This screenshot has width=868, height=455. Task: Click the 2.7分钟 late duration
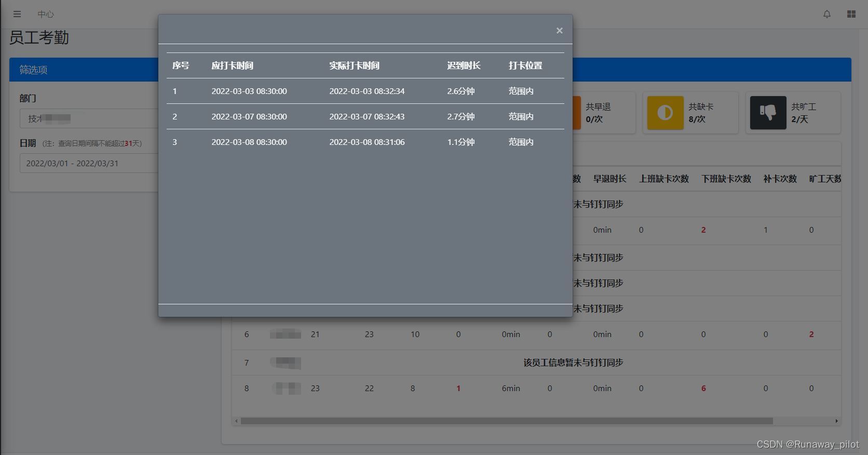coord(461,116)
